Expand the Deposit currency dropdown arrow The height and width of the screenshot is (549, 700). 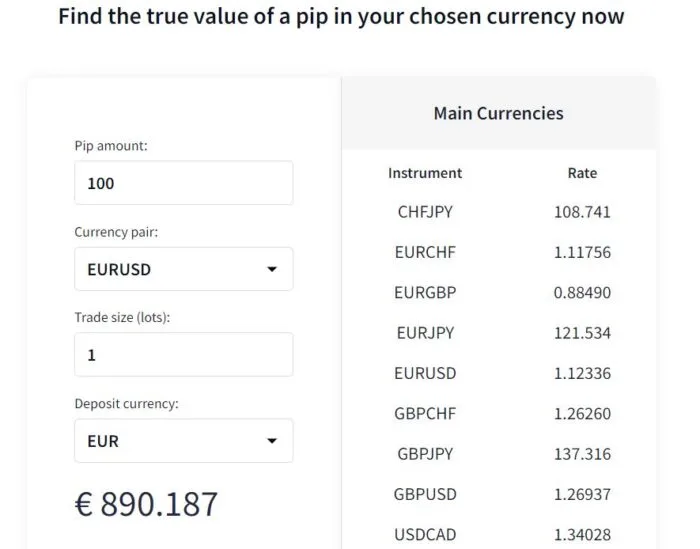(x=272, y=441)
